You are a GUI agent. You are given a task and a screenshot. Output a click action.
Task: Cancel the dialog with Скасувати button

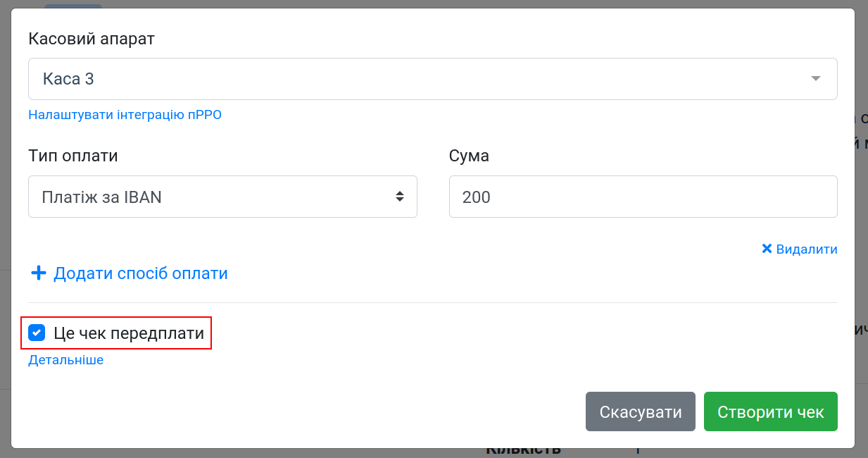[641, 411]
